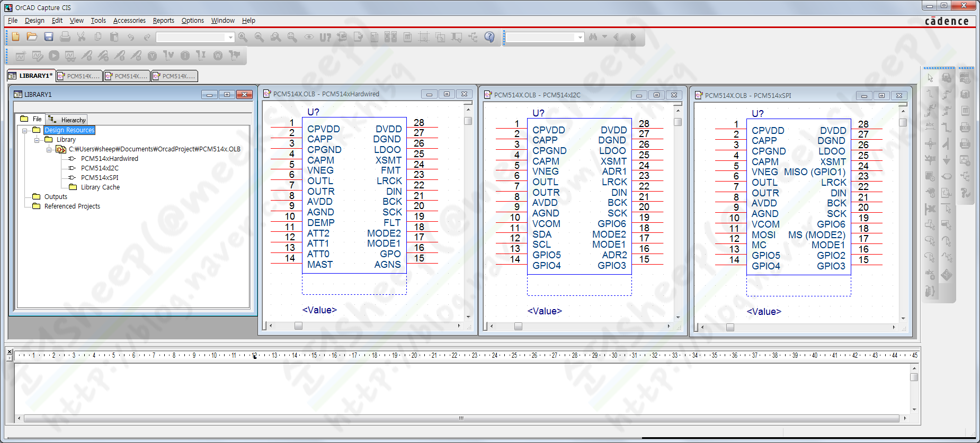Click <Value> text in PCM514xHardwired window
The image size is (980, 443).
319,310
